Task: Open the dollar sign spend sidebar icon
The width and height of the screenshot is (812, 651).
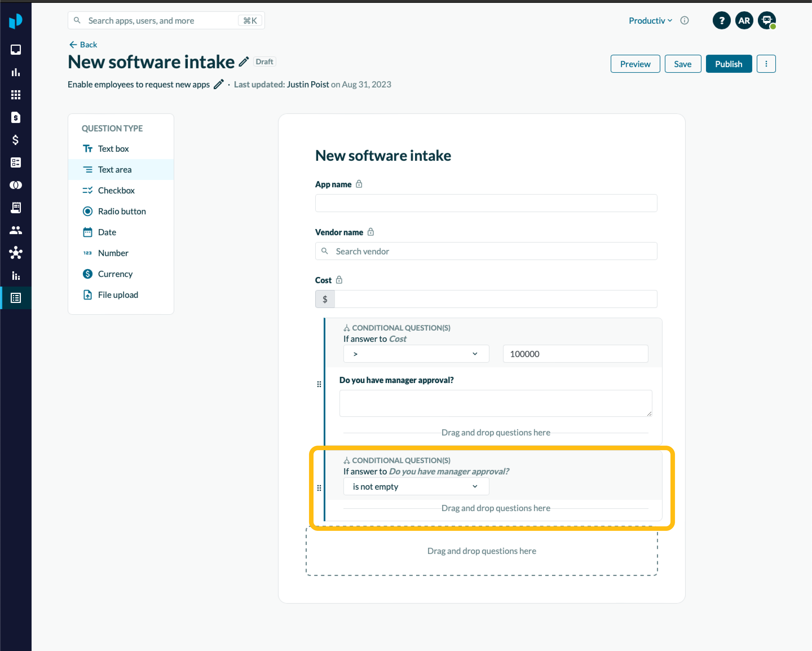Action: pos(16,140)
